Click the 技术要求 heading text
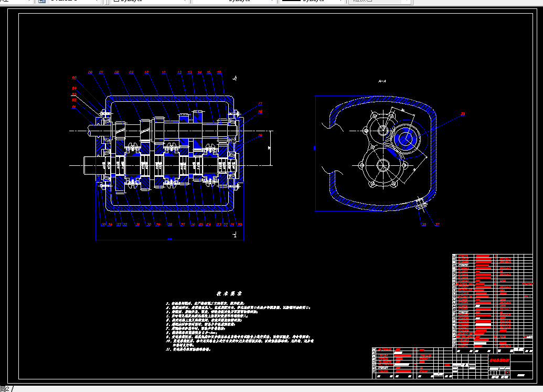The image size is (543, 392). click(x=229, y=294)
